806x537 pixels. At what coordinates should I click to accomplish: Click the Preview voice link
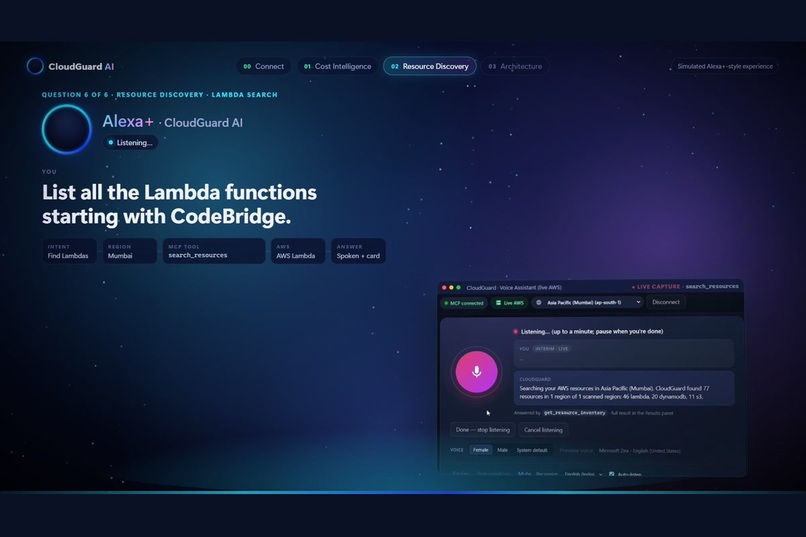(576, 451)
